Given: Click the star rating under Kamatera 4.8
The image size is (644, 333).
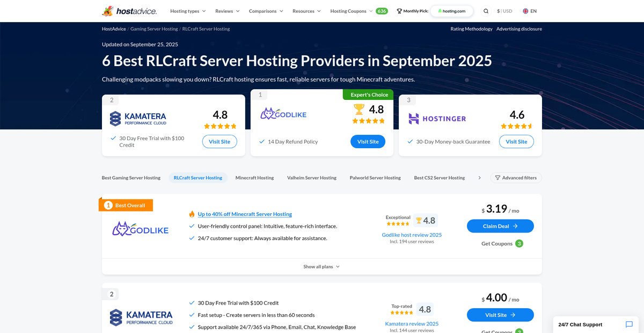Looking at the screenshot, I should (x=220, y=126).
